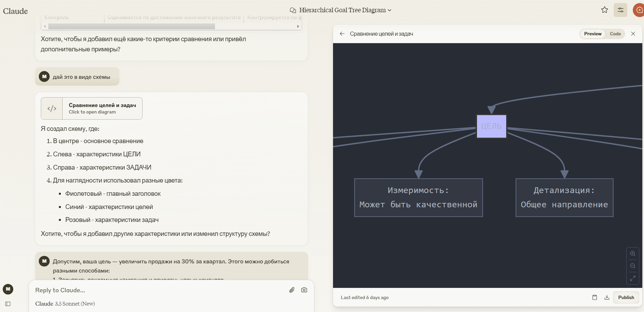Viewport: 644px width, 312px height.
Task: Open Claude 3.5 Sonnet model selector
Action: click(x=65, y=304)
